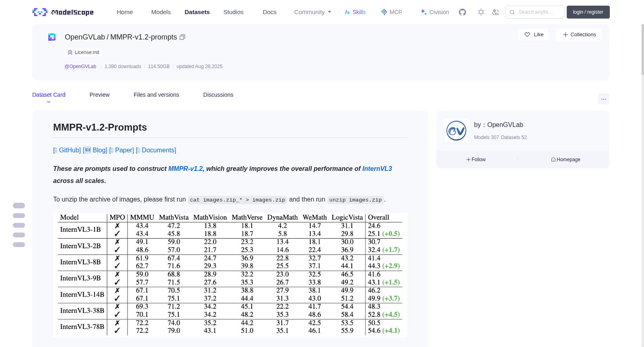Open the @OpenGVLab profile link
Screen dimensions: 644x347
[x=80, y=66]
